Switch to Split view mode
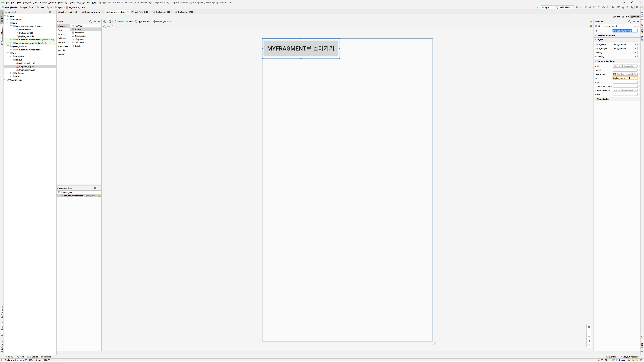 (625, 17)
